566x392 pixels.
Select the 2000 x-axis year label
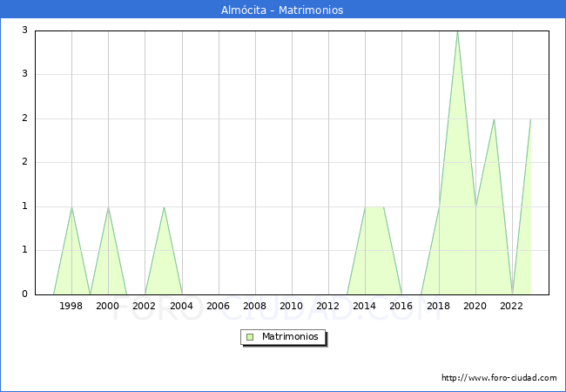pos(108,307)
